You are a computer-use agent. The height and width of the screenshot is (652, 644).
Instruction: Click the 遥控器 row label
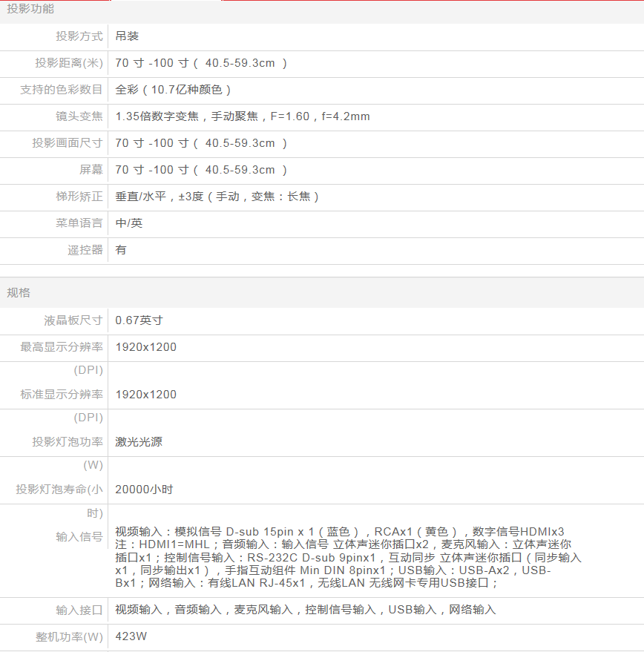(85, 250)
